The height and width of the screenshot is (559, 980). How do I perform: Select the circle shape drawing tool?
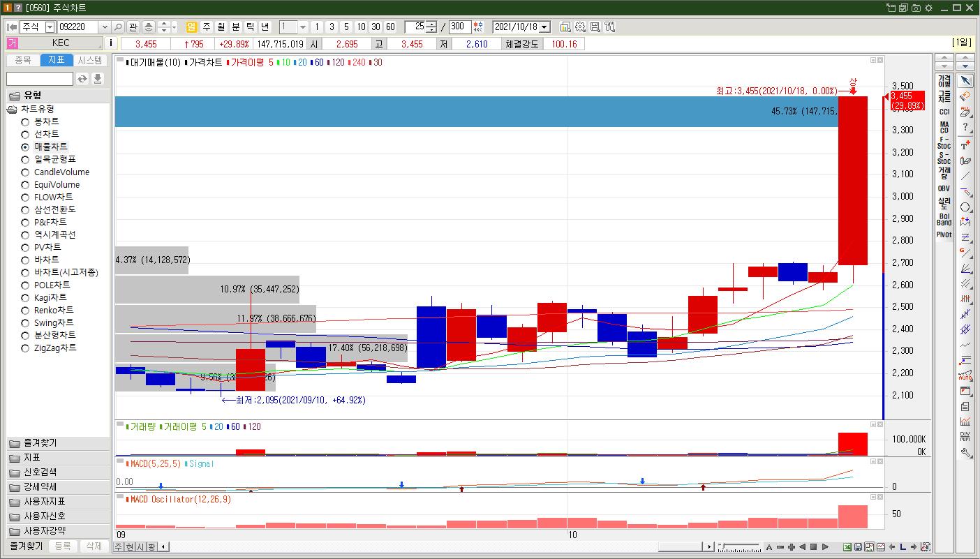[x=965, y=207]
